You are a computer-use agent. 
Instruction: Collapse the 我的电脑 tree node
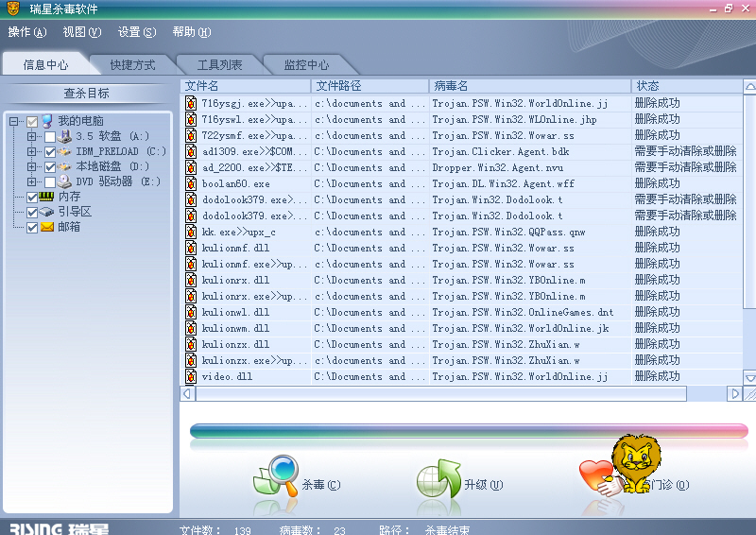pyautogui.click(x=13, y=121)
